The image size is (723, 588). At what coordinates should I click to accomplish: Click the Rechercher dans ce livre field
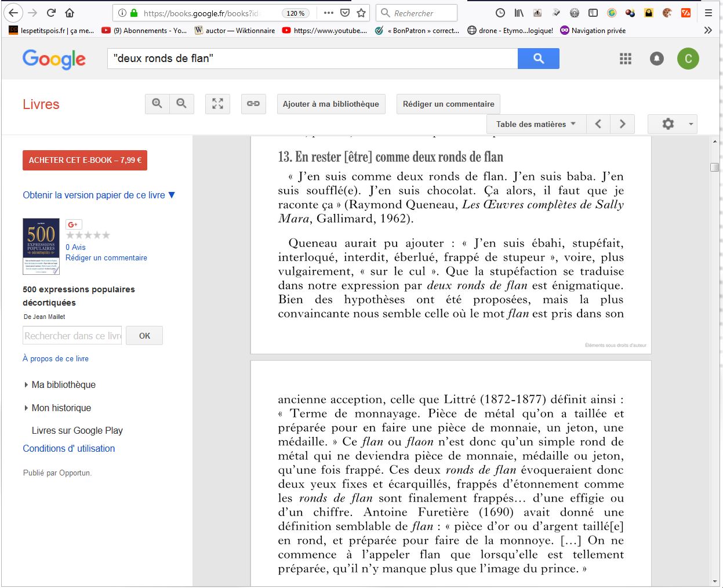[72, 336]
